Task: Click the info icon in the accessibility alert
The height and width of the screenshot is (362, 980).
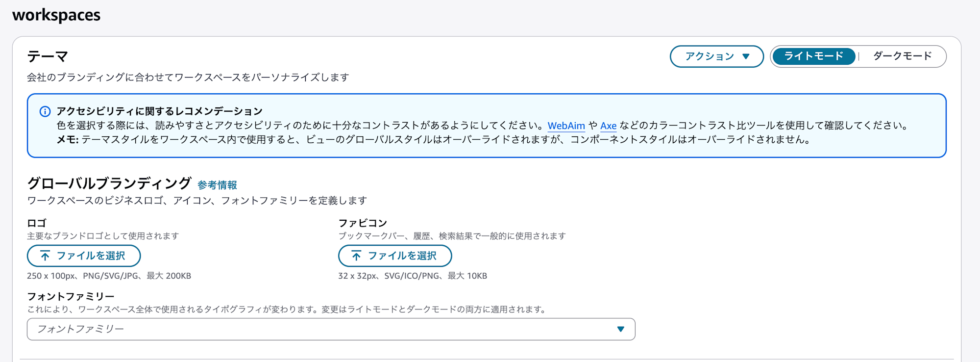Action: tap(45, 111)
